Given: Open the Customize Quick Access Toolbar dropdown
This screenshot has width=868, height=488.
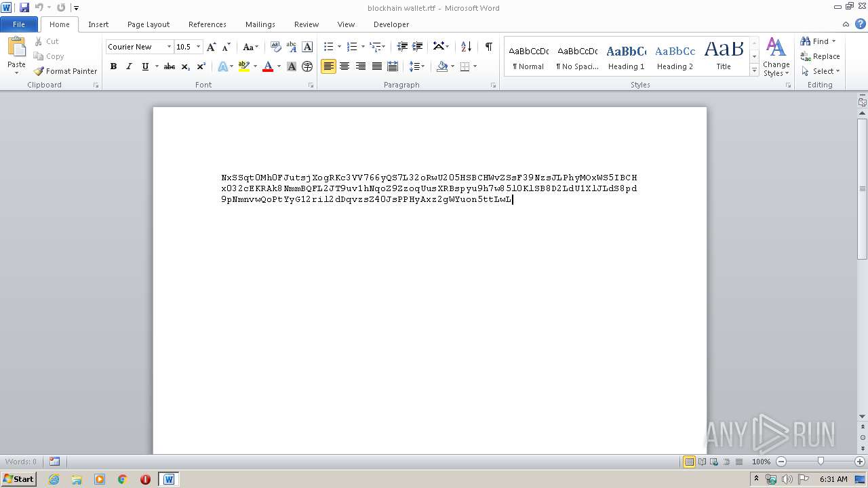Looking at the screenshot, I should pos(76,7).
